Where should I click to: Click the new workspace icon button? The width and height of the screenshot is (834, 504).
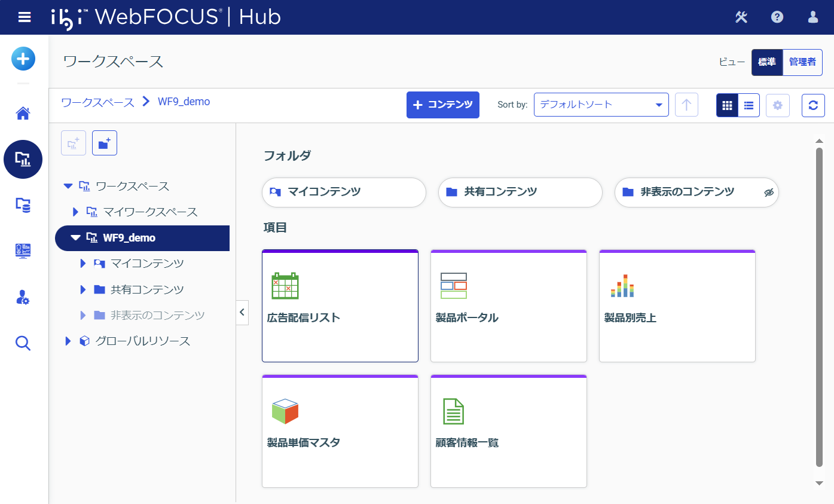pos(74,143)
